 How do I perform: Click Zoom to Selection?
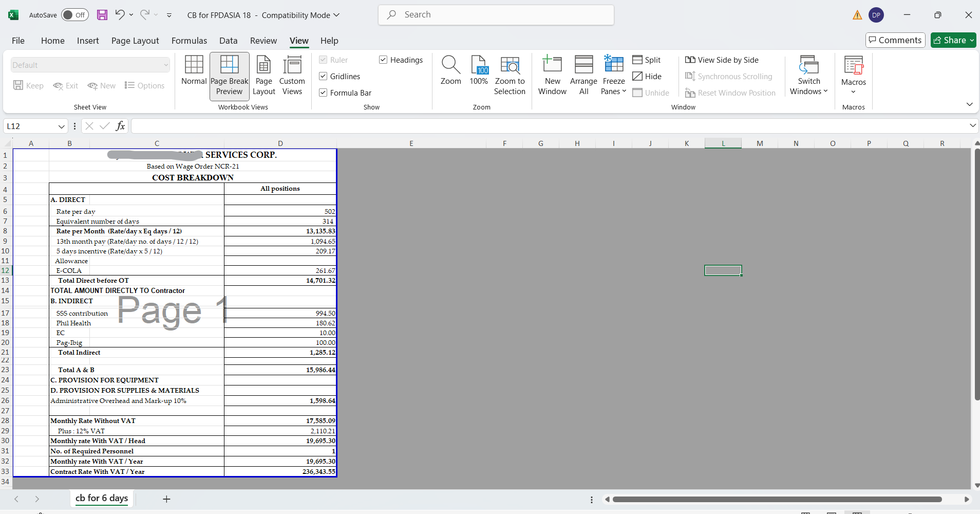coord(510,76)
